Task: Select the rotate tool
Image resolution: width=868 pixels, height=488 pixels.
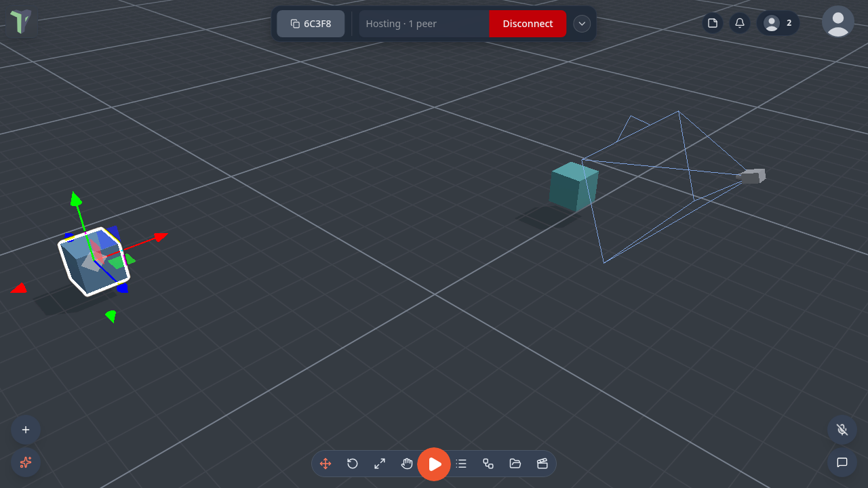Action: (353, 464)
